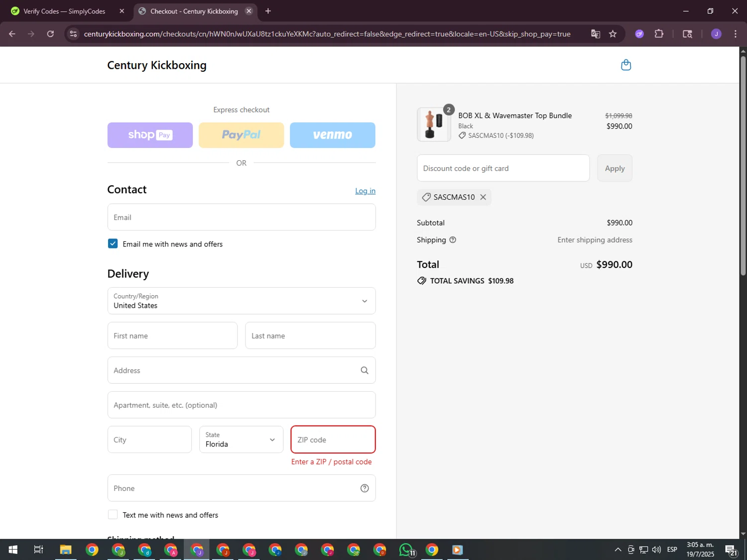Screen dimensions: 747x560
Task: Close the Checkout Century Kickboxing tab
Action: pyautogui.click(x=249, y=11)
